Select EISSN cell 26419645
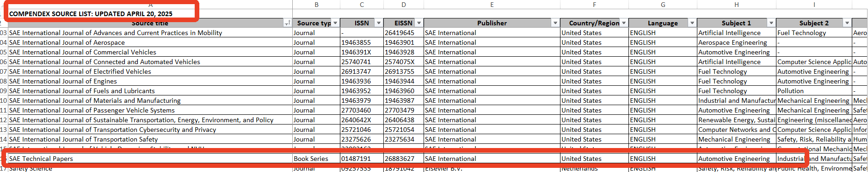This screenshot has width=868, height=172. (x=404, y=33)
